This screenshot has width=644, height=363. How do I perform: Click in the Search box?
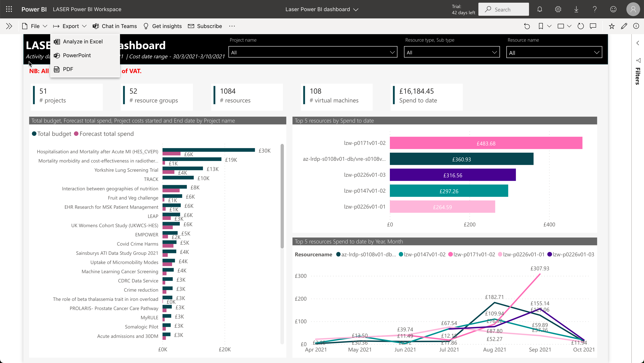coord(503,9)
